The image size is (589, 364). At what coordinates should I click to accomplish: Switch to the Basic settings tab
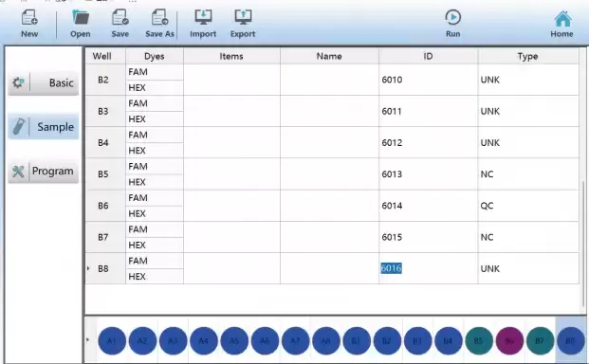pyautogui.click(x=44, y=82)
